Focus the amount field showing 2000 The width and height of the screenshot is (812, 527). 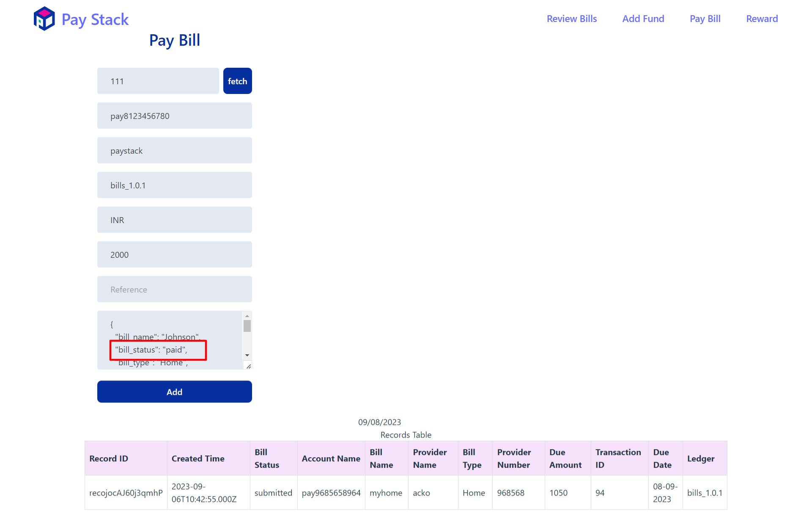174,254
